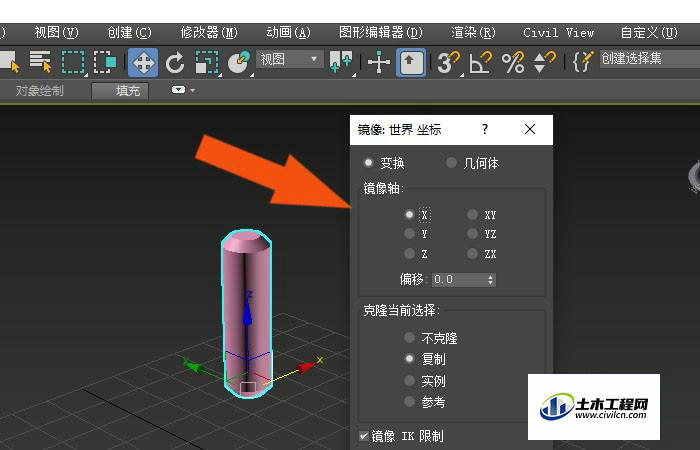The image size is (700, 450).
Task: Open the Civil View menu
Action: [558, 33]
